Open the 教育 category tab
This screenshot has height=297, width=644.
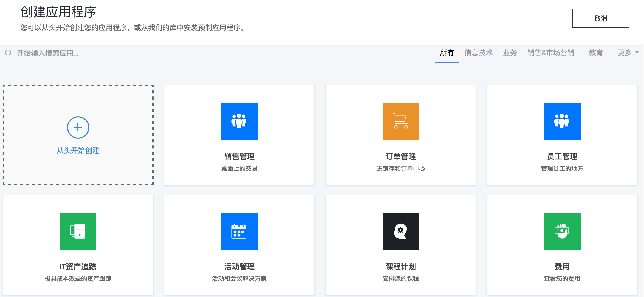point(596,53)
